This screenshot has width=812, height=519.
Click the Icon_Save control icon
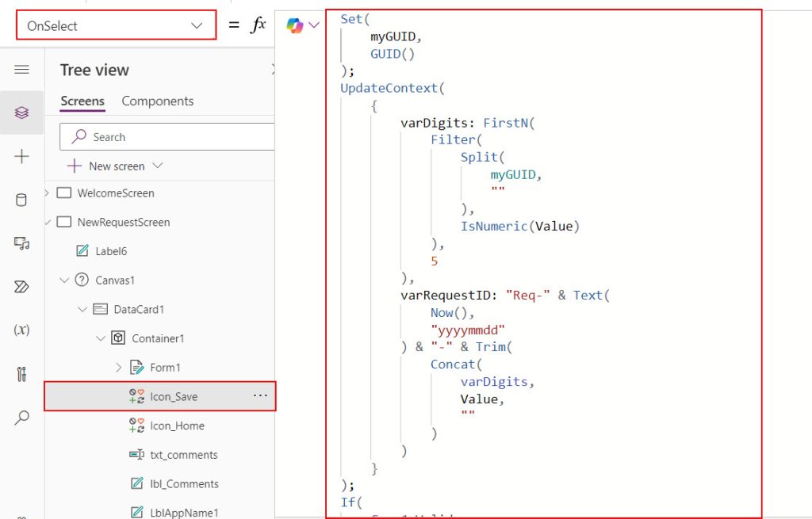pos(136,396)
